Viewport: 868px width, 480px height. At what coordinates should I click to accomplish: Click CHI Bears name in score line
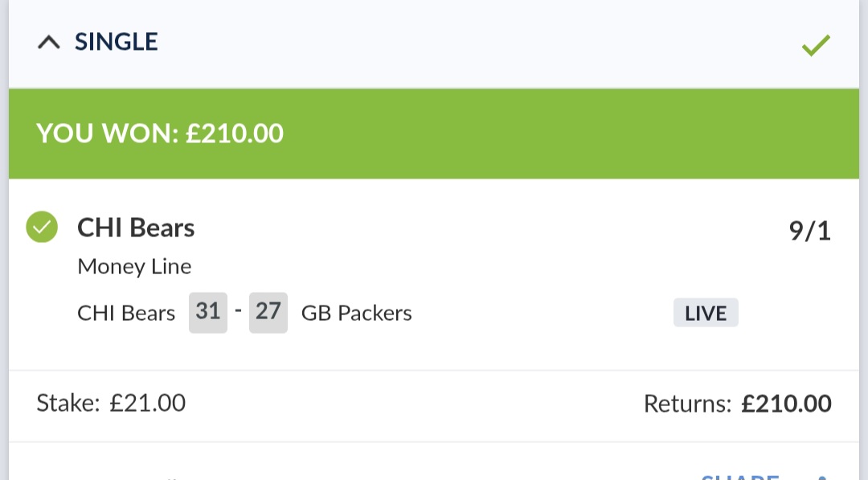[x=126, y=314]
